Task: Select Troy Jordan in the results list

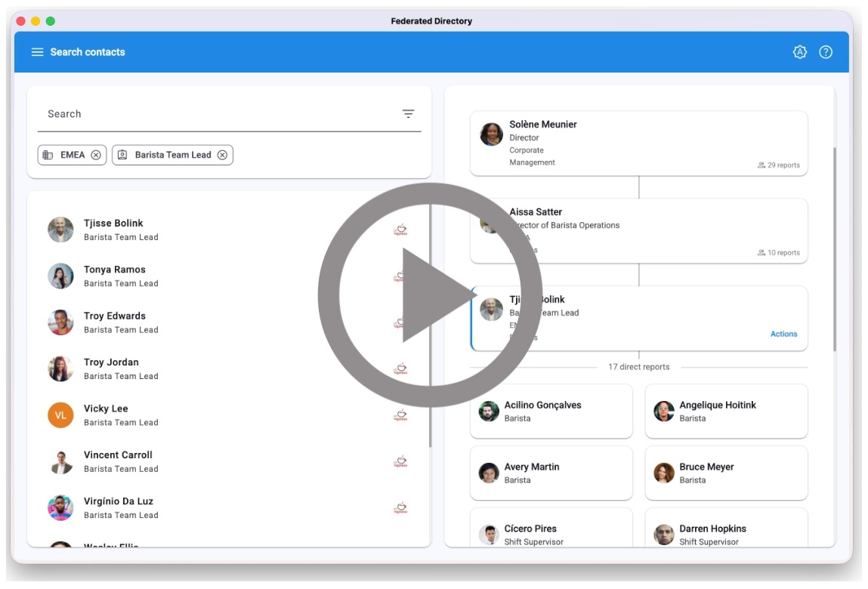Action: click(229, 369)
